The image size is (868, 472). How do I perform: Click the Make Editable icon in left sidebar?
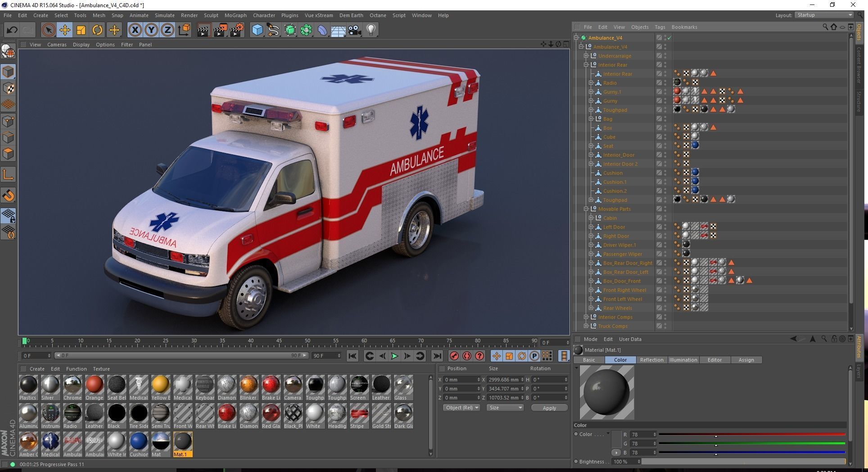(8, 52)
